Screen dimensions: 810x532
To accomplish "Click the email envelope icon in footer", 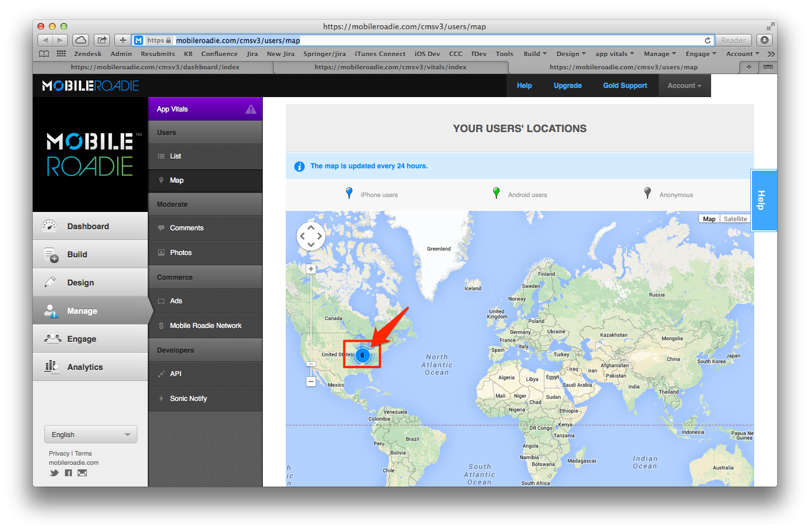I will [82, 473].
